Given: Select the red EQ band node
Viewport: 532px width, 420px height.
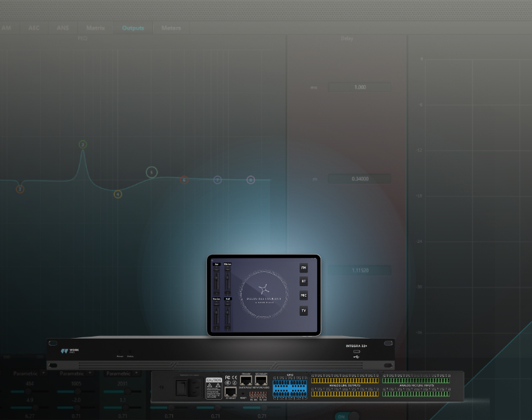Looking at the screenshot, I should 185,179.
